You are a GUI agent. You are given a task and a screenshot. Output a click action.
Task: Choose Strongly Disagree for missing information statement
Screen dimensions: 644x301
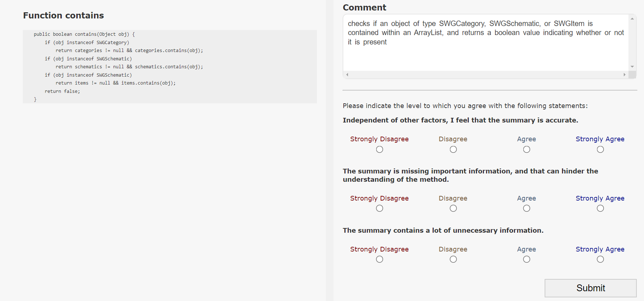[x=379, y=208]
